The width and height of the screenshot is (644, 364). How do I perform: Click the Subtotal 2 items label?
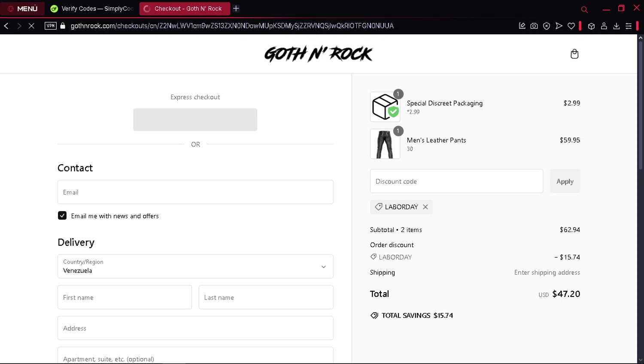(396, 230)
